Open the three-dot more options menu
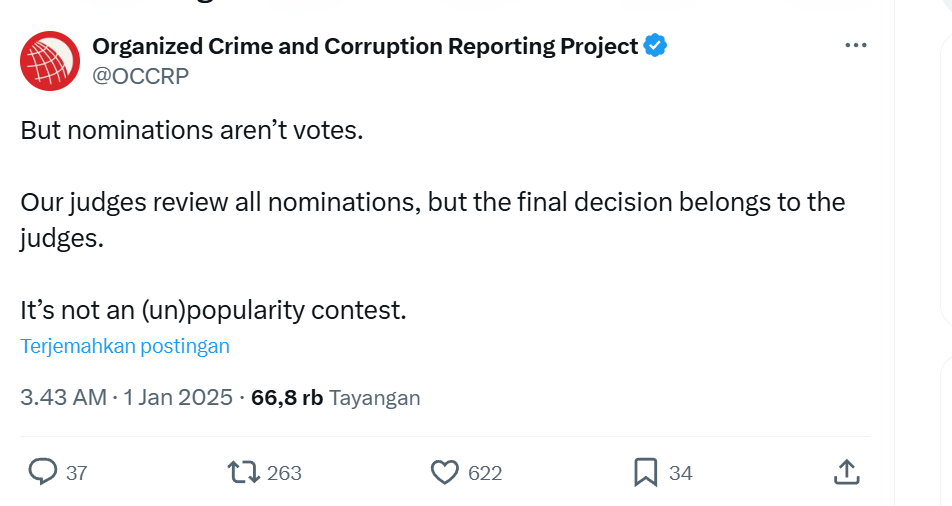 [856, 46]
